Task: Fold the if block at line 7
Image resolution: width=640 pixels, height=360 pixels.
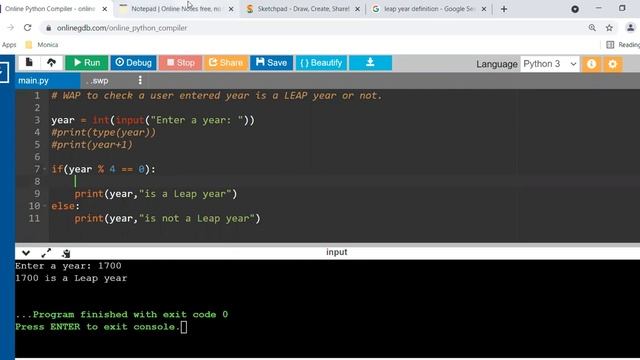Action: tap(45, 169)
